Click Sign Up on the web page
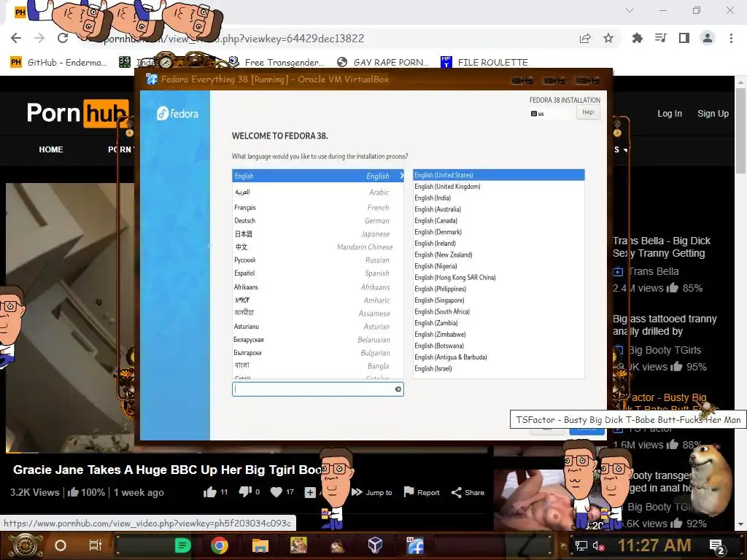747x560 pixels. point(713,113)
